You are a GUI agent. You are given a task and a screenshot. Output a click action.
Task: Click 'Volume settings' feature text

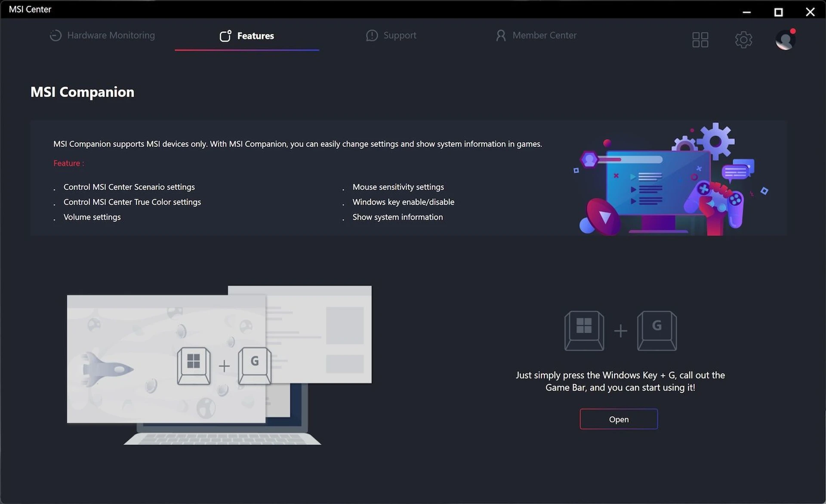tap(92, 217)
